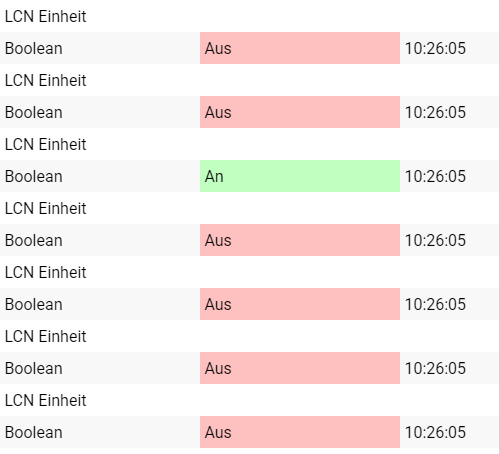Select the second Boolean label from the top
Viewport: 499px width, 454px height.
[34, 112]
